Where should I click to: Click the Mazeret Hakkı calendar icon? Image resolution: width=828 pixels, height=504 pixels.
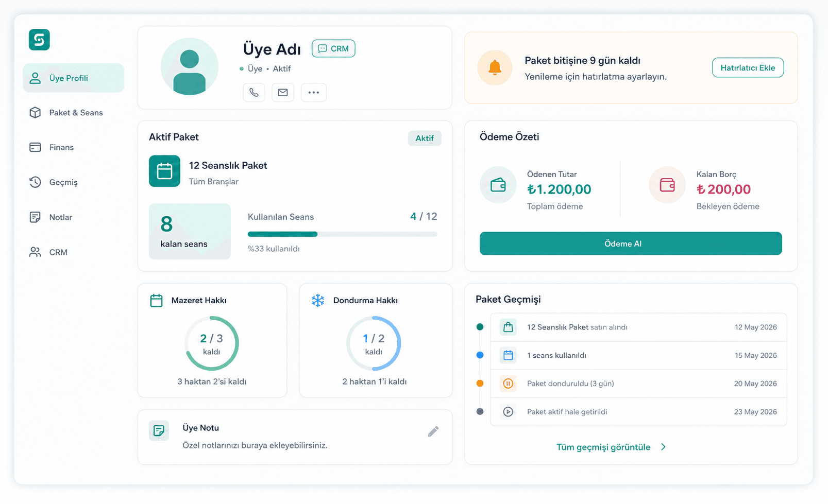point(156,300)
